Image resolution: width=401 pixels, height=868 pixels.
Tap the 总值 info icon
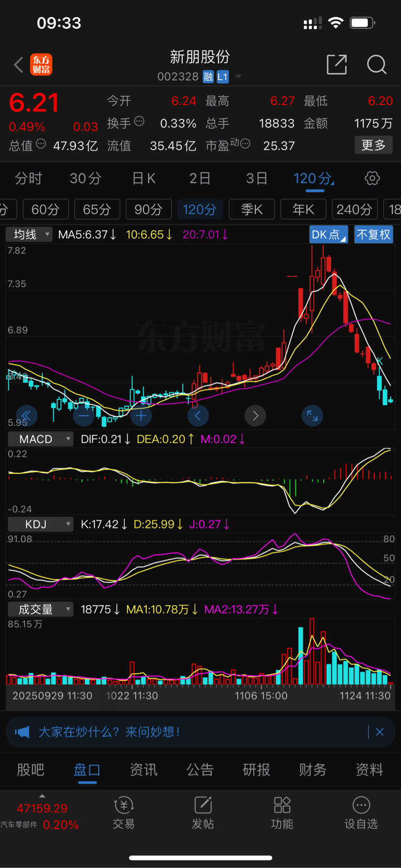pos(41,144)
